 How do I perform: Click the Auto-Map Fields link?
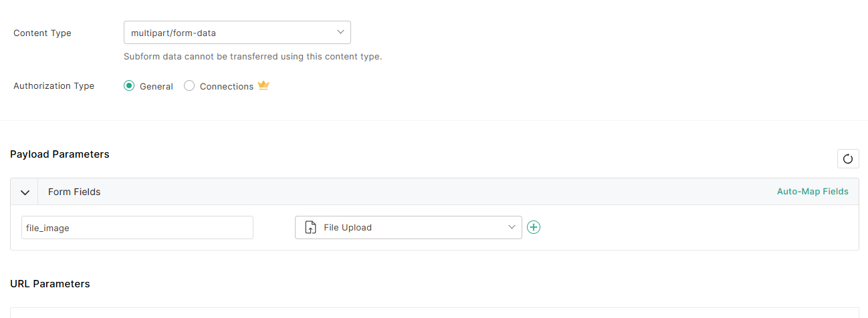(x=812, y=192)
